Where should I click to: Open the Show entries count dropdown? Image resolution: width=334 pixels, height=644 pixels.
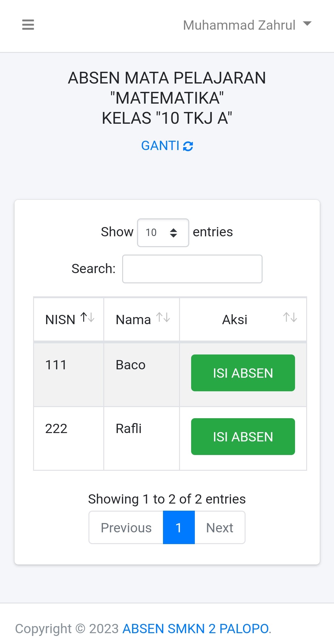click(x=163, y=233)
